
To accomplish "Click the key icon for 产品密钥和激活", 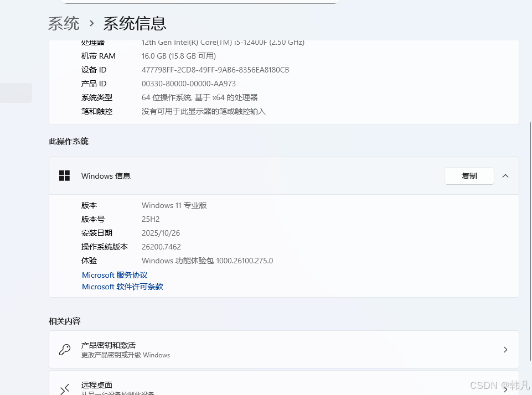I will [64, 350].
